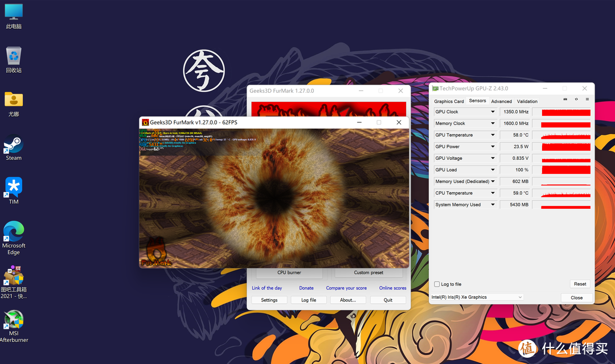Open FurMark Settings button
The width and height of the screenshot is (615, 364).
click(x=269, y=300)
